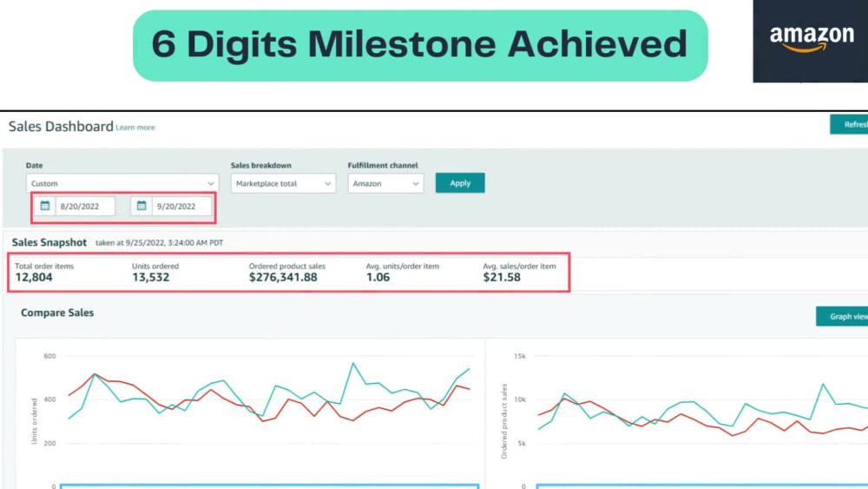Click the 15k tick on sales chart
The width and height of the screenshot is (868, 489).
point(520,356)
